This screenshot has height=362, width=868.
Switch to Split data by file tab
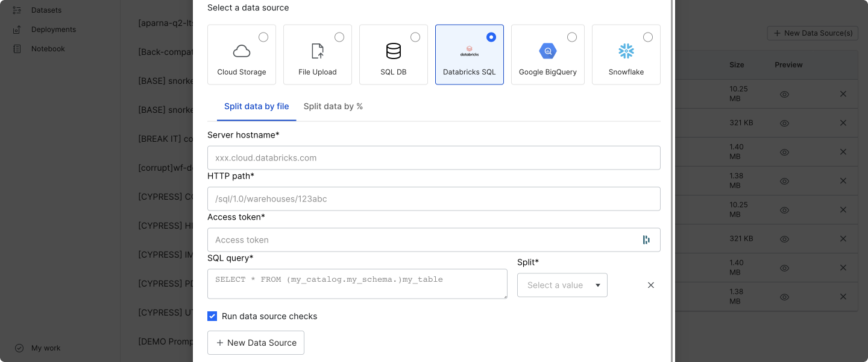pos(257,107)
